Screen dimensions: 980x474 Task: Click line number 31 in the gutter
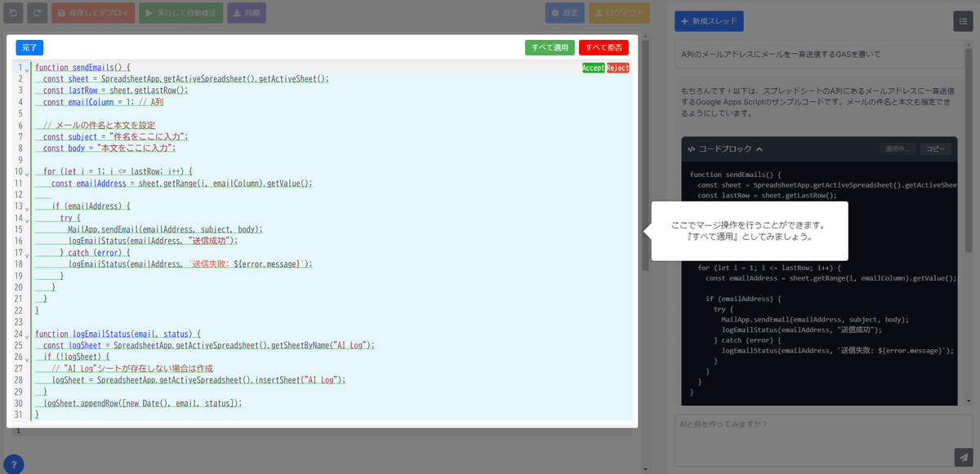[x=17, y=415]
